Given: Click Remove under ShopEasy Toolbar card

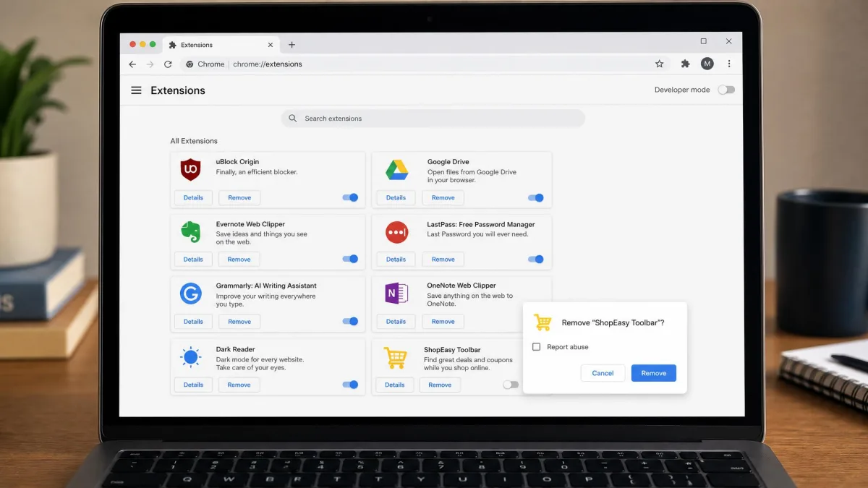Looking at the screenshot, I should tap(440, 385).
